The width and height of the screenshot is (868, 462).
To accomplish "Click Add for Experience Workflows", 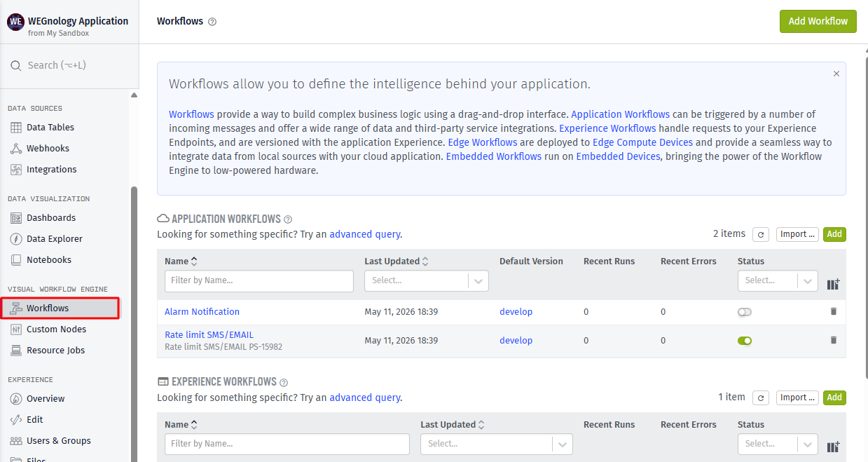I will coord(834,398).
